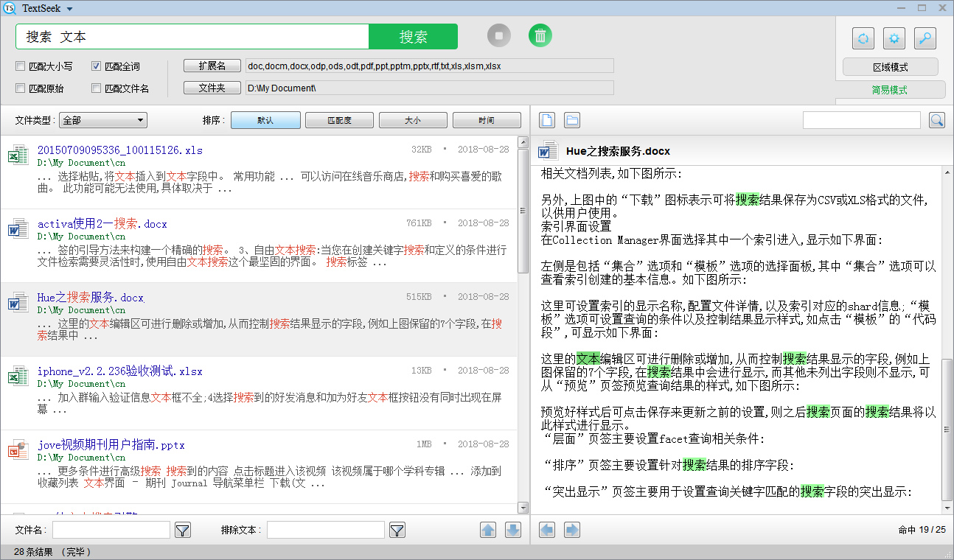Click Excel icon of 20150709095336_100115126.xls
The image size is (954, 560).
pos(18,155)
